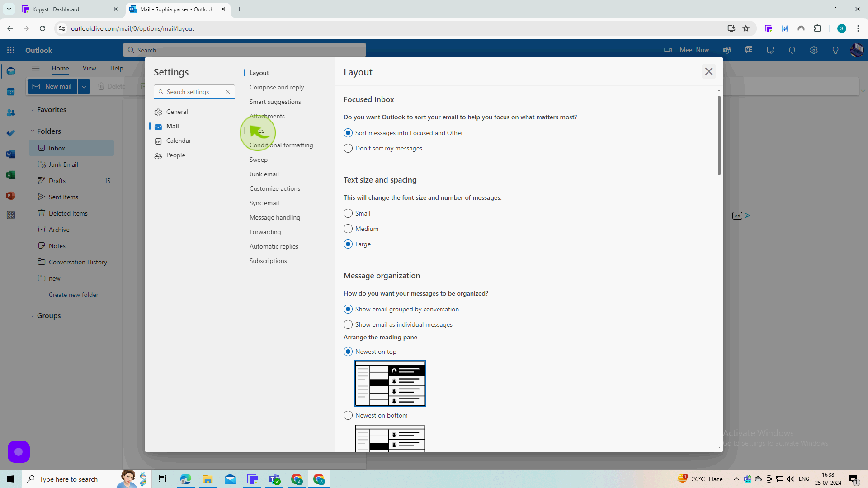Open Automatic replies settings
The width and height of the screenshot is (868, 488).
pos(274,246)
